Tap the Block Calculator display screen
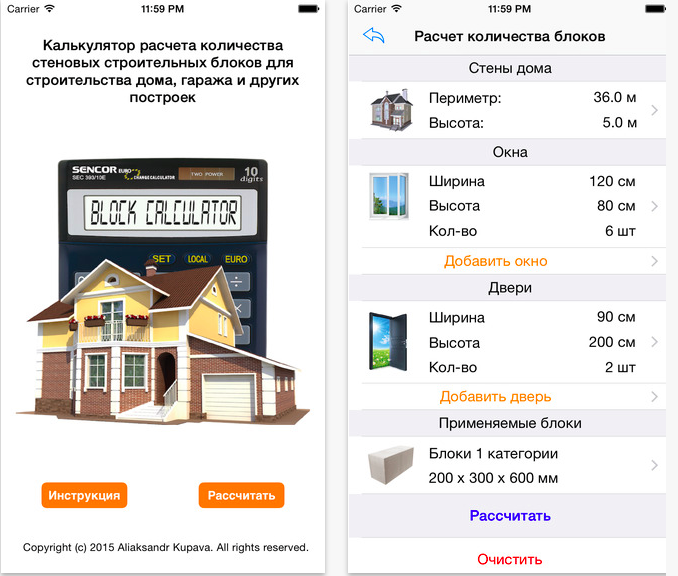This screenshot has height=576, width=678. click(x=162, y=213)
